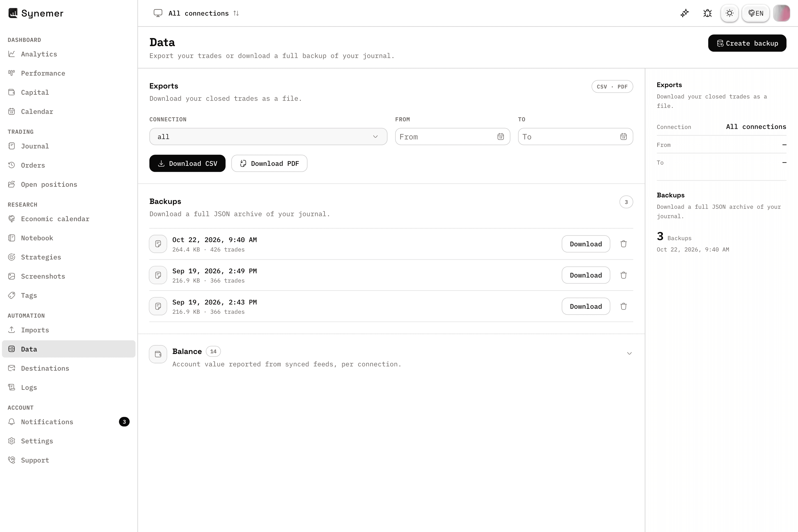This screenshot has height=532, width=798.
Task: Click the sparkle AI assistant icon
Action: point(685,13)
